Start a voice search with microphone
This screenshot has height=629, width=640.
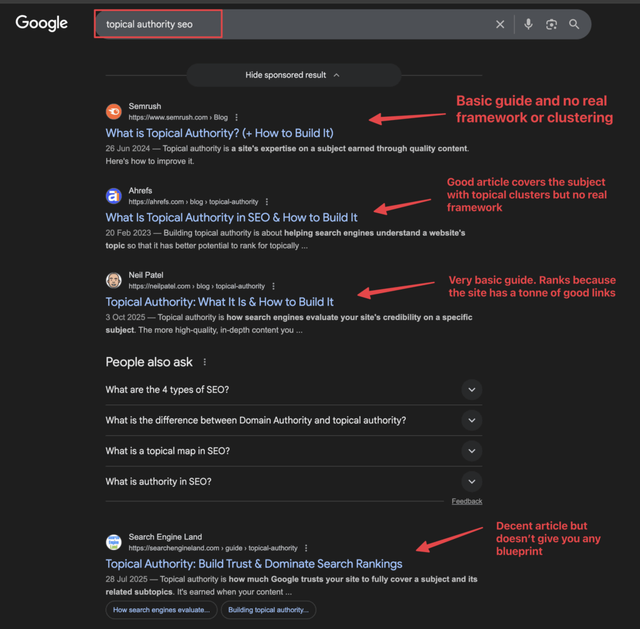coord(528,24)
